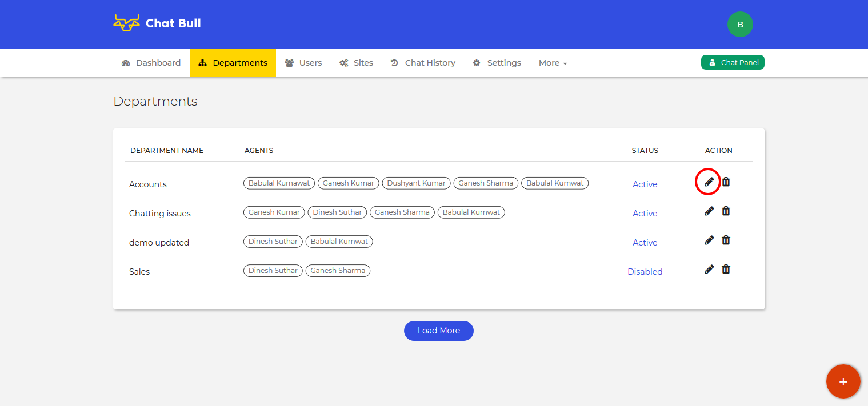Click Dushyant Kumar agent tag
The width and height of the screenshot is (868, 406).
pyautogui.click(x=417, y=183)
